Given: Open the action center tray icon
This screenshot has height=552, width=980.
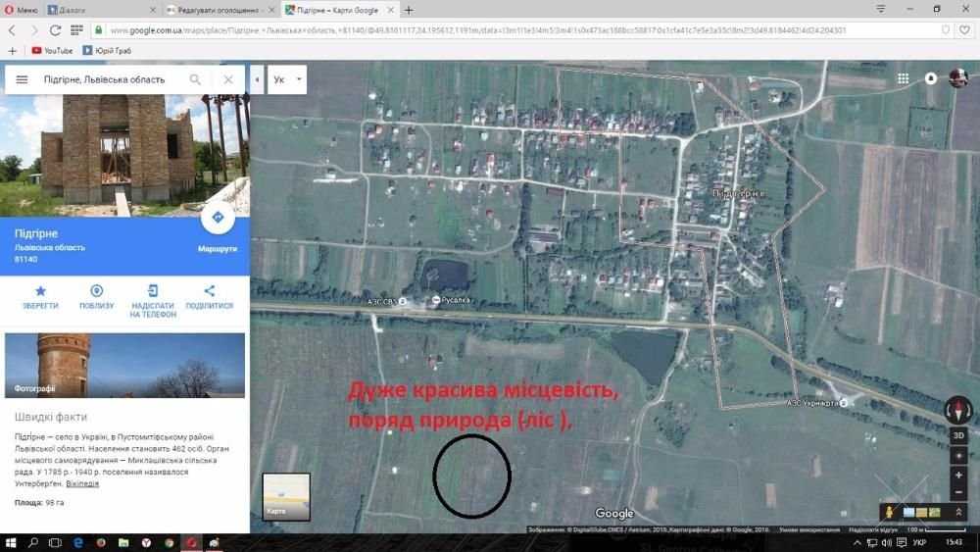Looking at the screenshot, I should pyautogui.click(x=902, y=542).
